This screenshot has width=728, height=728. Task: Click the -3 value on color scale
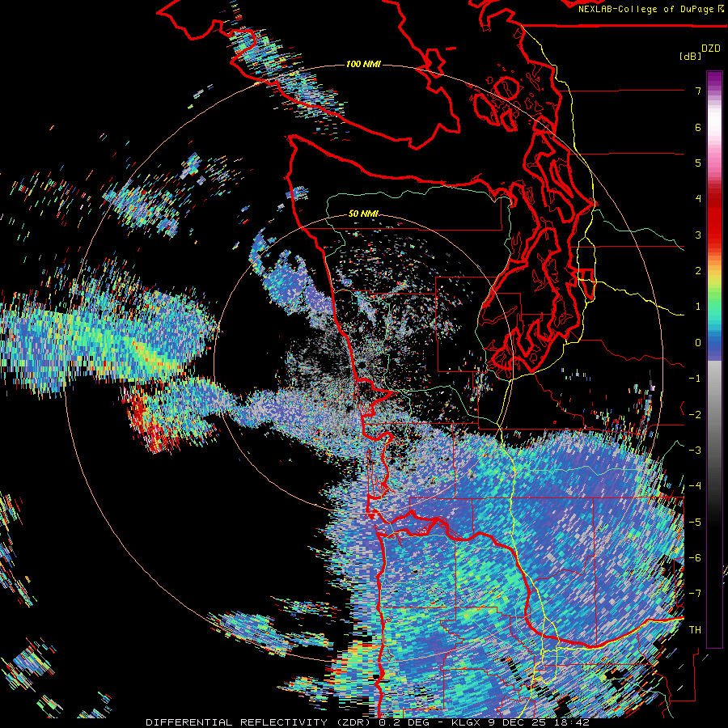[695, 451]
